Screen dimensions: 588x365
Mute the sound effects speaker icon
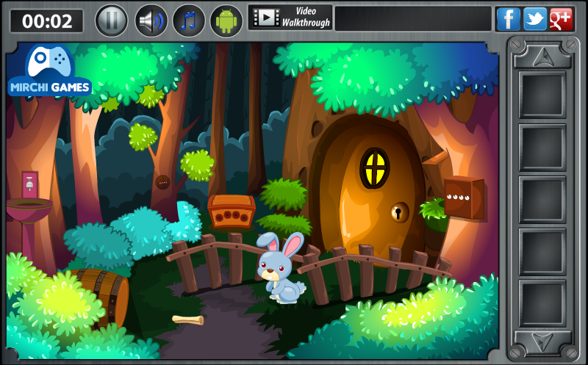coord(151,21)
